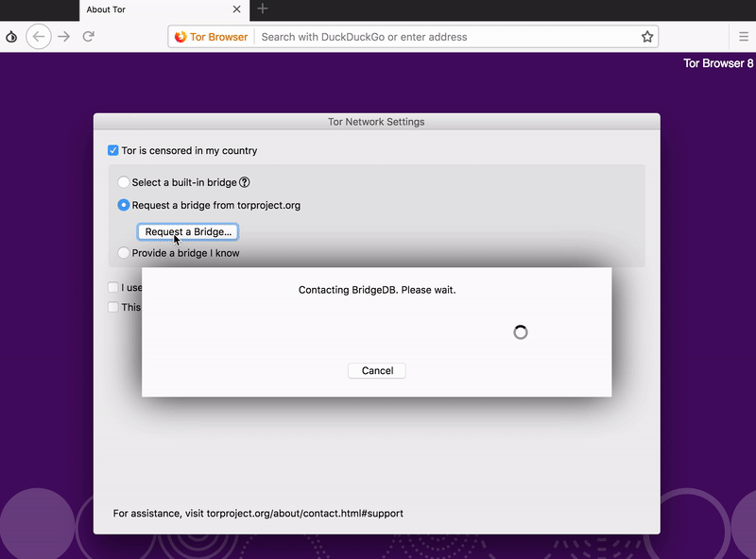Cancel the BridgeDB contact dialog
The height and width of the screenshot is (559, 756).
tap(377, 370)
